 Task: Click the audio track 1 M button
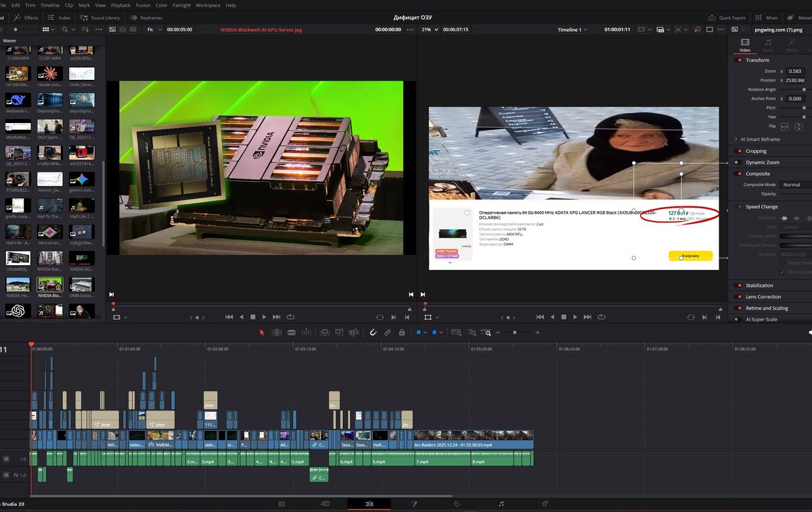[6, 459]
